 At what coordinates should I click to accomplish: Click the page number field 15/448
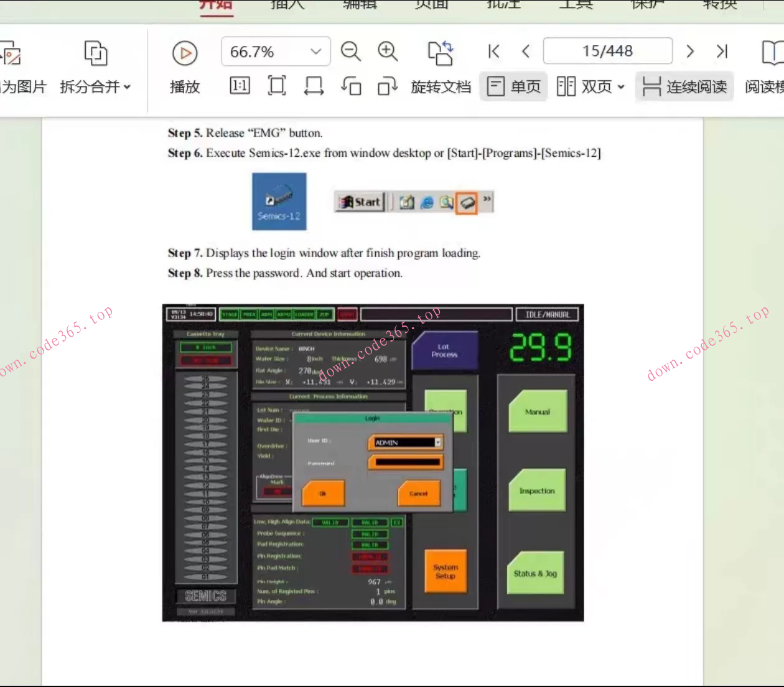(607, 51)
